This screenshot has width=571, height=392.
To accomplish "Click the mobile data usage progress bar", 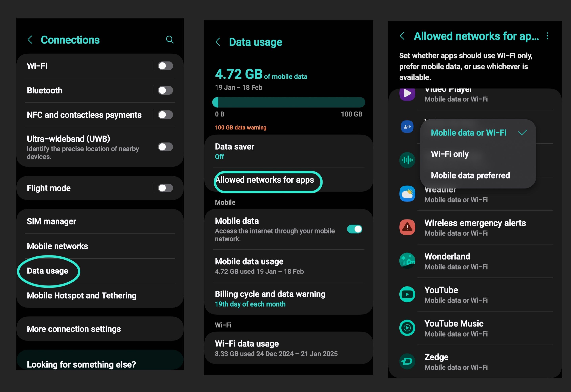I will click(x=288, y=102).
